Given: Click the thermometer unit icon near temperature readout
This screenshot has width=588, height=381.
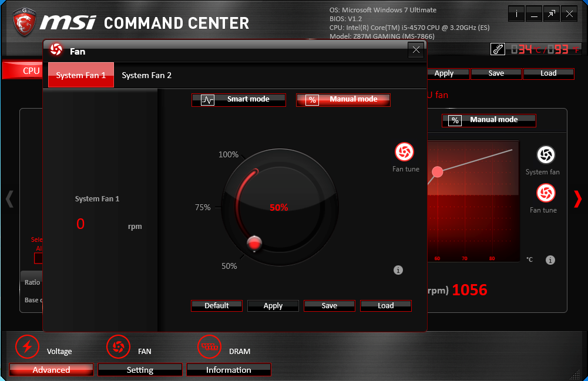Looking at the screenshot, I should [x=498, y=49].
